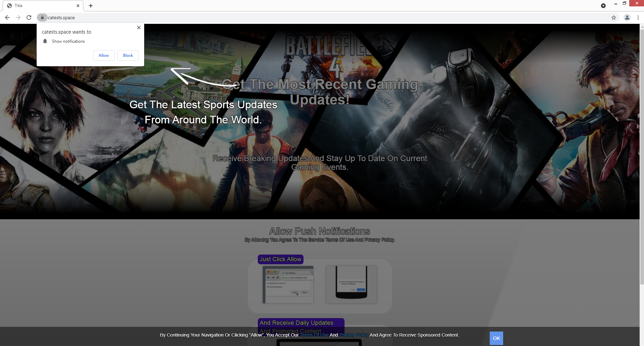Image resolution: width=644 pixels, height=346 pixels.
Task: Click the bell icon in the permission prompt
Action: coord(45,41)
